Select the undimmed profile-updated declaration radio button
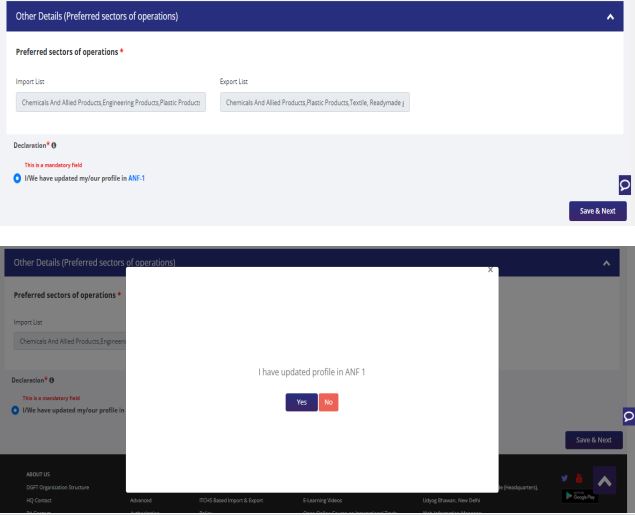Viewport: 635px width, 515px height. [18, 178]
